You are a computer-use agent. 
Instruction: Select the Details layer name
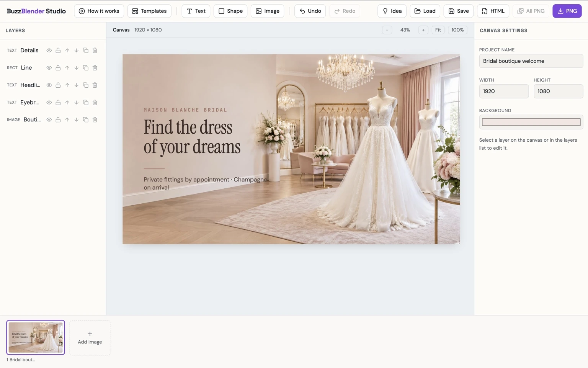coord(29,51)
